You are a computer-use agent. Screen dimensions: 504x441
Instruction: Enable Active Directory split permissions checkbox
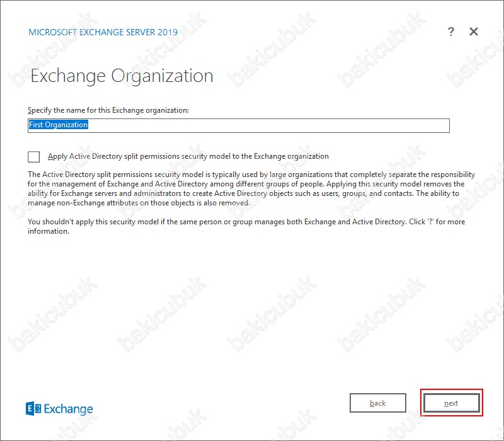tap(34, 156)
